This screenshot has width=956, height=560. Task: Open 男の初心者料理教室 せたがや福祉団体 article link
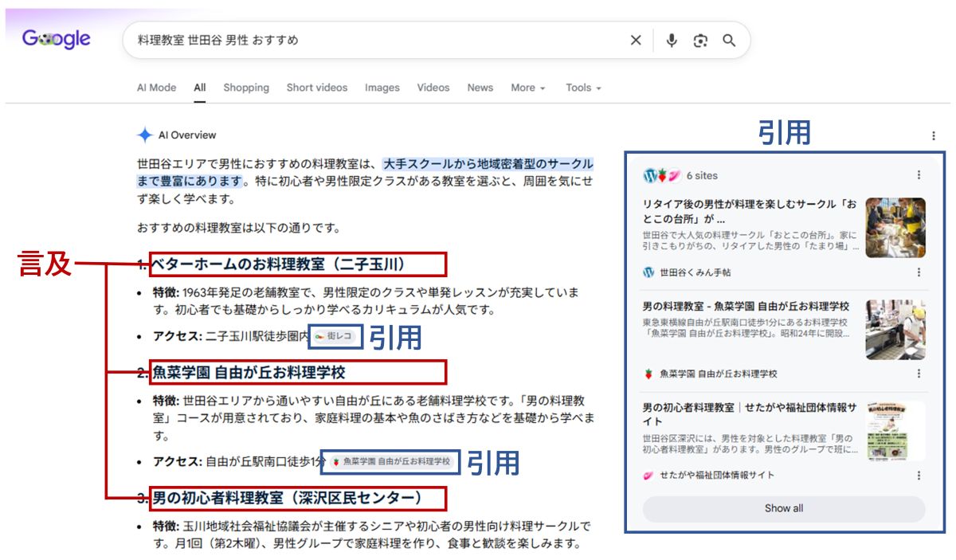click(x=750, y=414)
